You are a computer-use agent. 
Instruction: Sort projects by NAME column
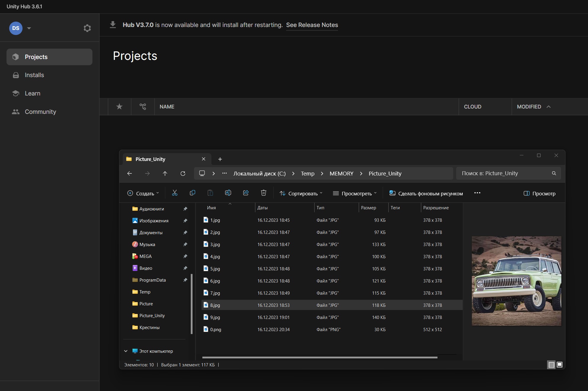pos(167,107)
